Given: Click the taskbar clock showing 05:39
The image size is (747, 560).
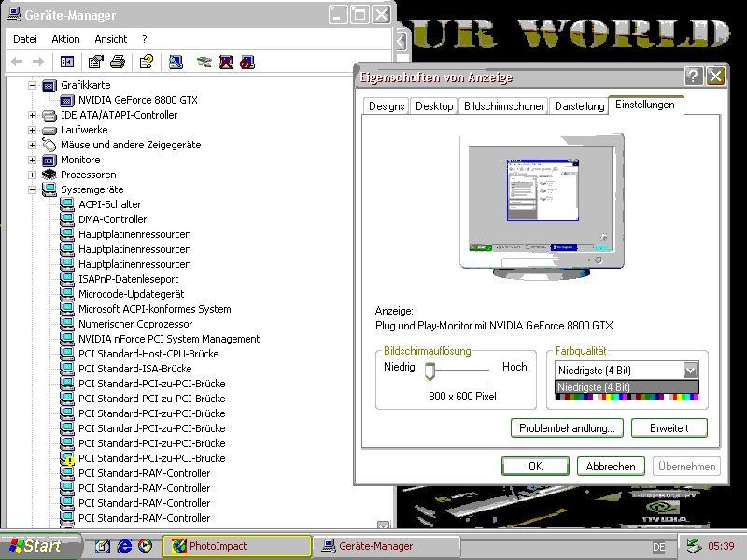Looking at the screenshot, I should click(721, 546).
